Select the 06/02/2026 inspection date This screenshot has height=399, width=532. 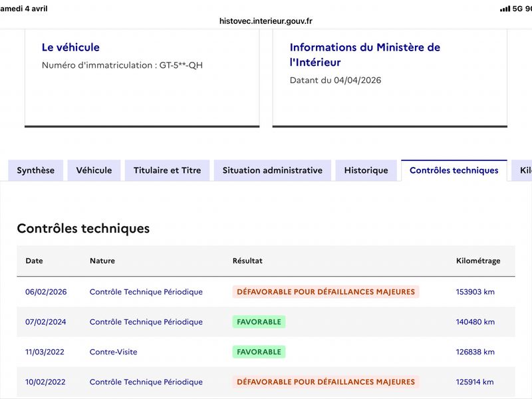[46, 292]
